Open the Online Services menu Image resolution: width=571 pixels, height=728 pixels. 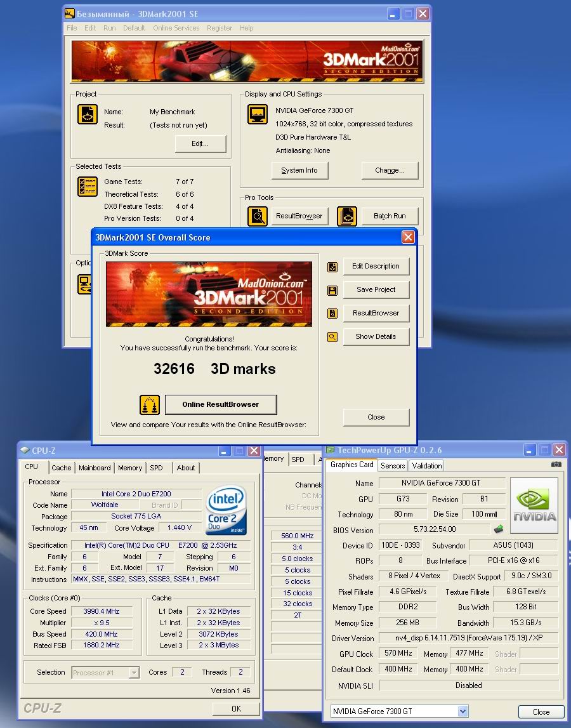176,28
